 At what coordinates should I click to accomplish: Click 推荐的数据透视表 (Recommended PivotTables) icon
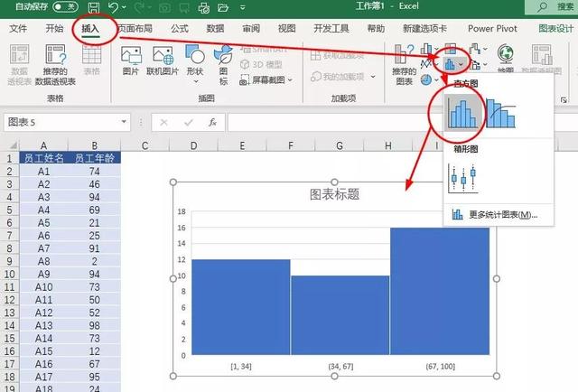pos(55,65)
